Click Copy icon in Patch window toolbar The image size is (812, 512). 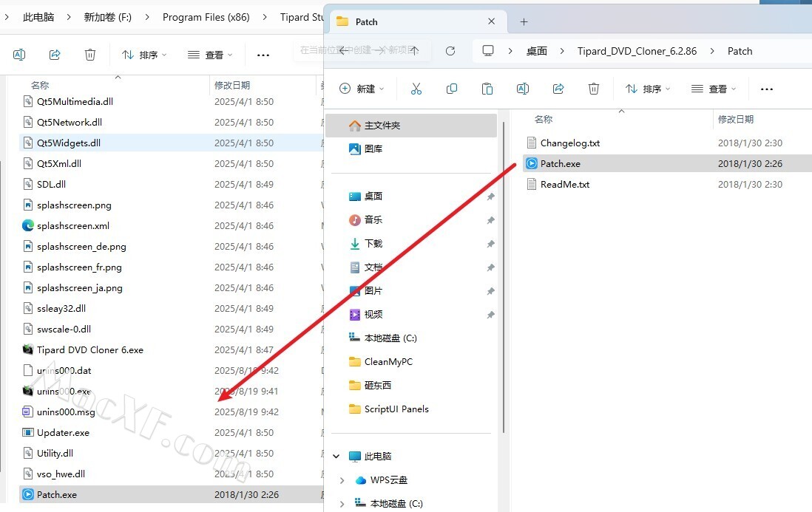[x=452, y=89]
